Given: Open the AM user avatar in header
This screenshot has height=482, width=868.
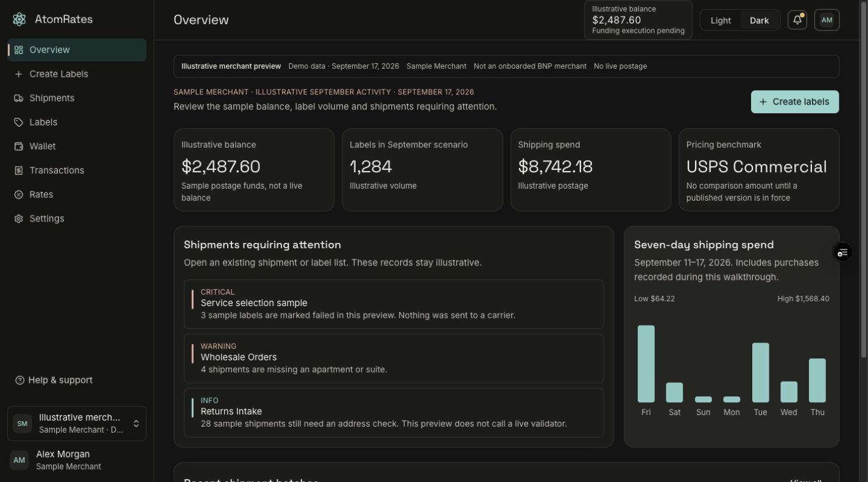Looking at the screenshot, I should tap(827, 20).
